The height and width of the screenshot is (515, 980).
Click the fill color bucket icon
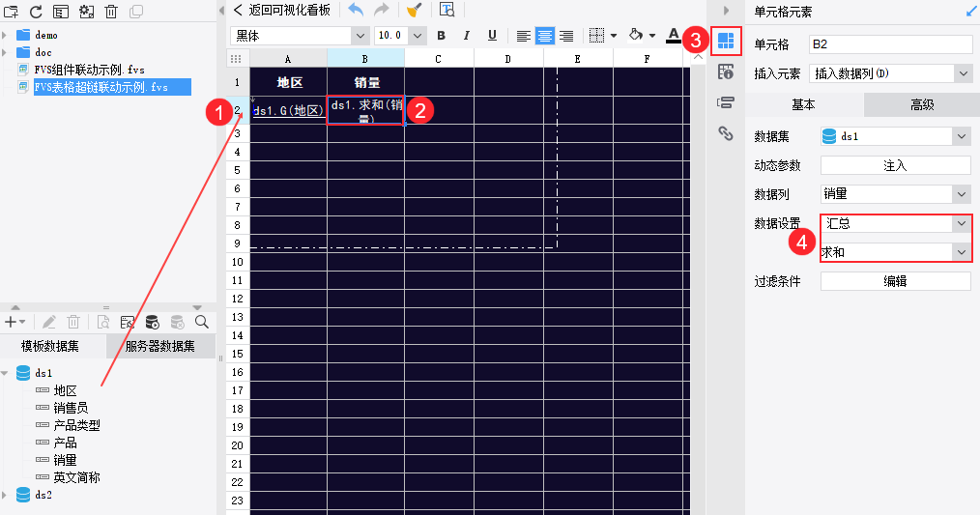click(x=636, y=35)
